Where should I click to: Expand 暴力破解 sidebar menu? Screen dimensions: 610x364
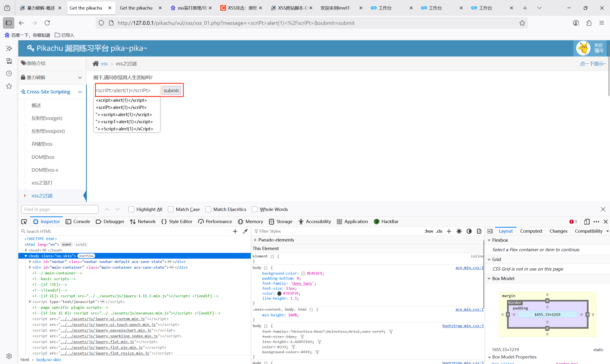(x=52, y=77)
